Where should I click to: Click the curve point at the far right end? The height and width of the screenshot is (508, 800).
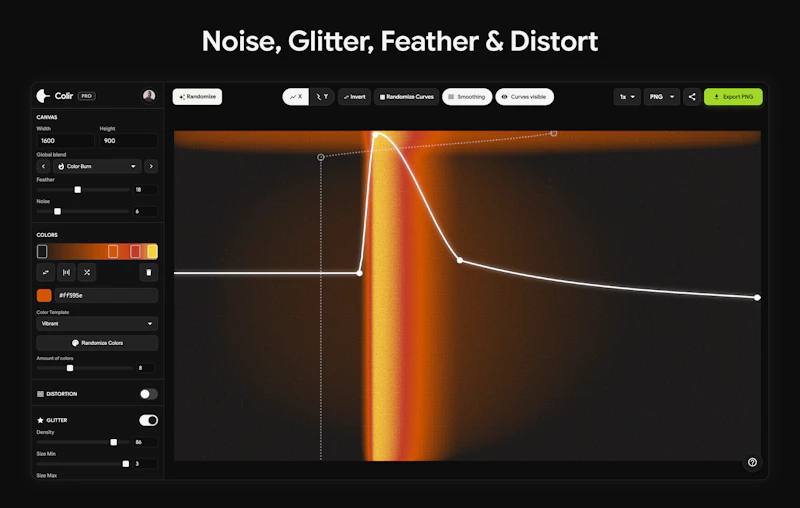pos(757,297)
